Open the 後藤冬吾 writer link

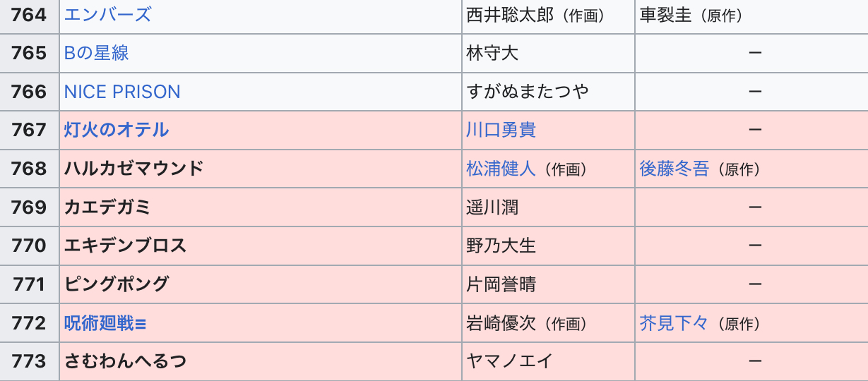coord(674,169)
